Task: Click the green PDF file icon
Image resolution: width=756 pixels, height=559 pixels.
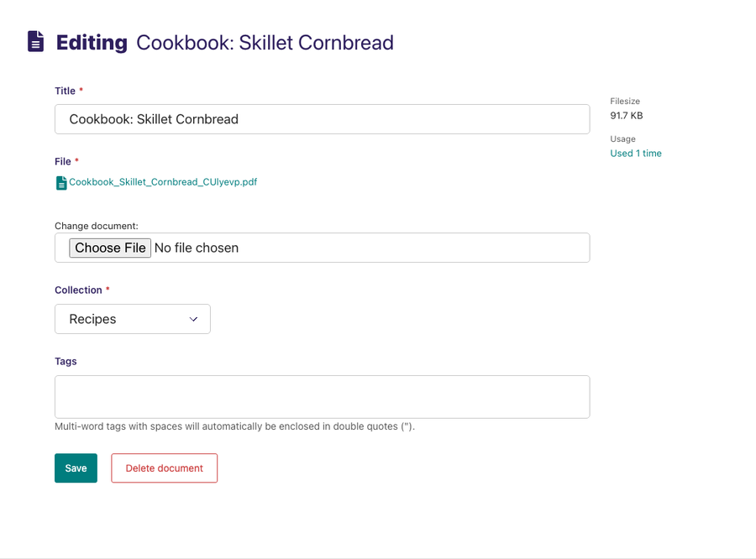Action: [61, 182]
